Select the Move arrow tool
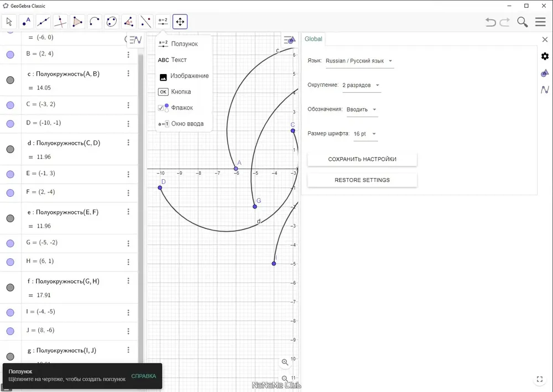 click(x=9, y=22)
